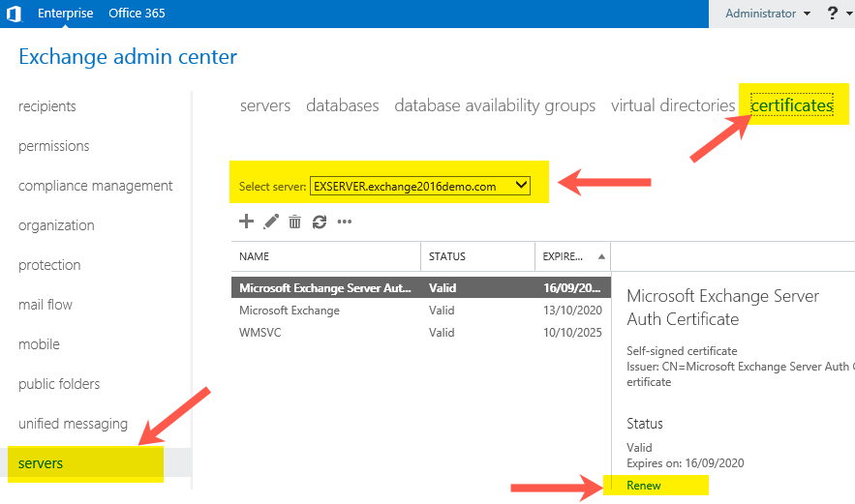Go to Office 365 in top bar
Screen dimensions: 855x504
[137, 14]
